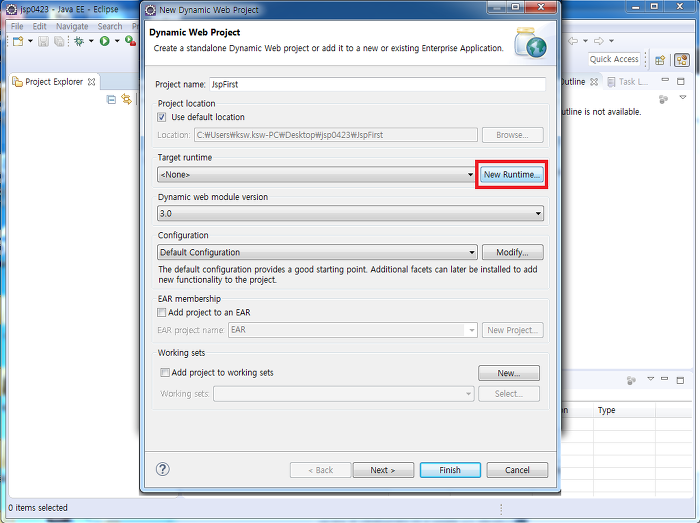The width and height of the screenshot is (700, 523).
Task: Minimize the Outline view panel
Action: [665, 80]
